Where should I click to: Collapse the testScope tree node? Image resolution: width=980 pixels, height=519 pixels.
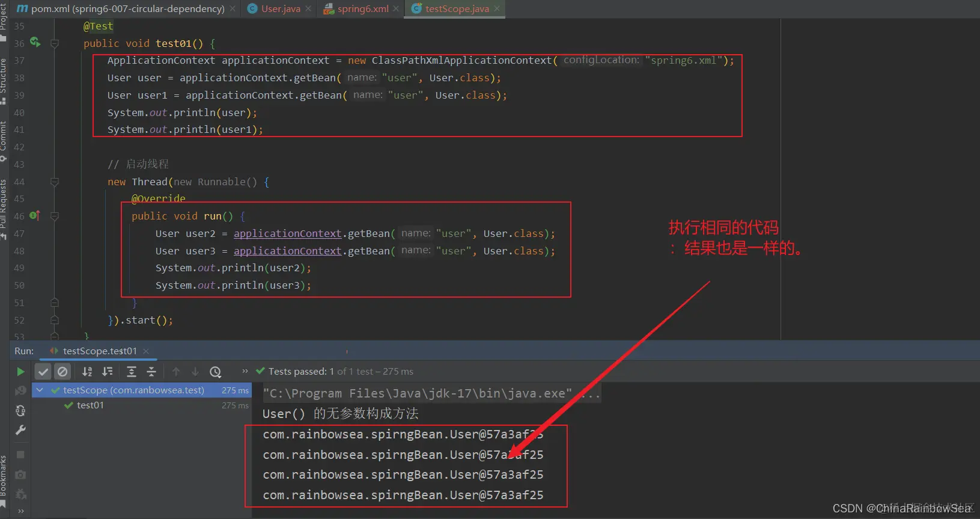[x=40, y=390]
